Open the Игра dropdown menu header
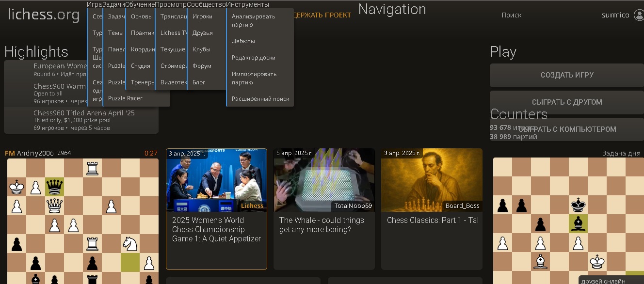644x284 pixels. (95, 4)
